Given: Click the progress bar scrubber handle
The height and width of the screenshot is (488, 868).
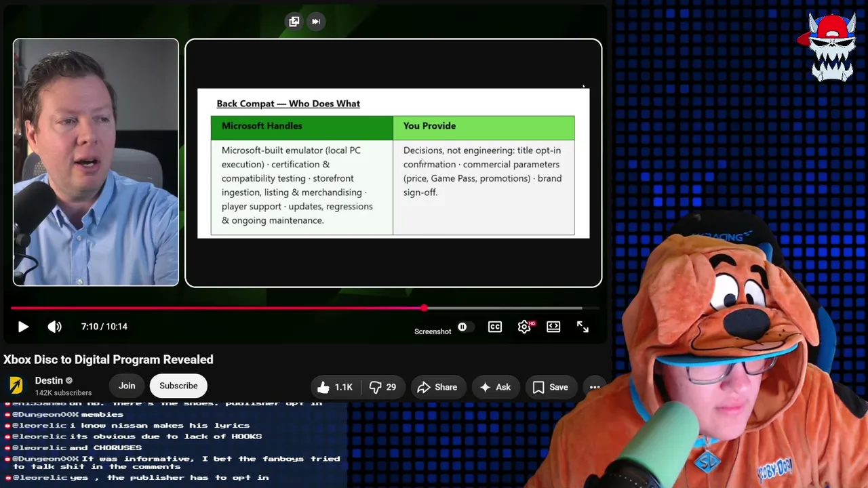Looking at the screenshot, I should click(424, 308).
